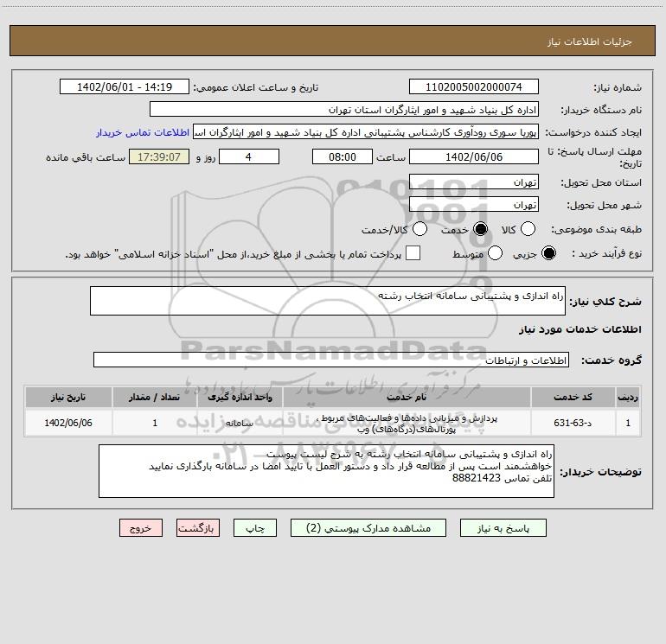This screenshot has height=644, width=666.
Task: Click the چاپ print button
Action: 255,528
